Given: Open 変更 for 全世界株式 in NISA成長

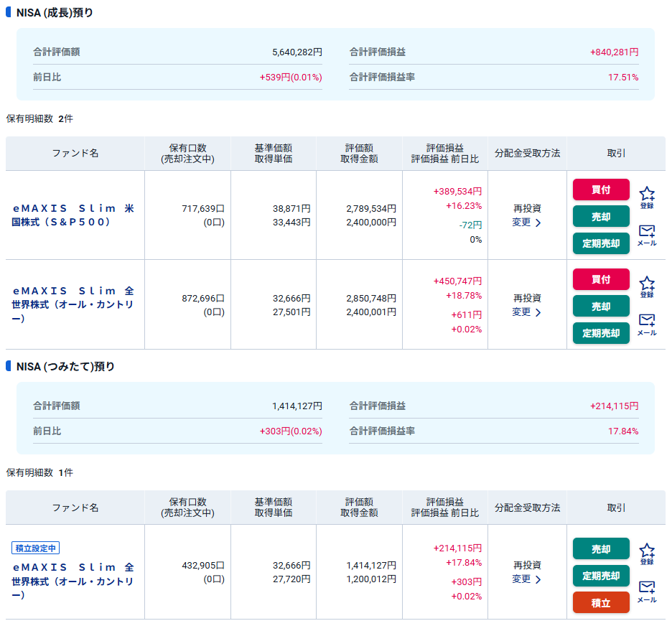Looking at the screenshot, I should point(526,312).
